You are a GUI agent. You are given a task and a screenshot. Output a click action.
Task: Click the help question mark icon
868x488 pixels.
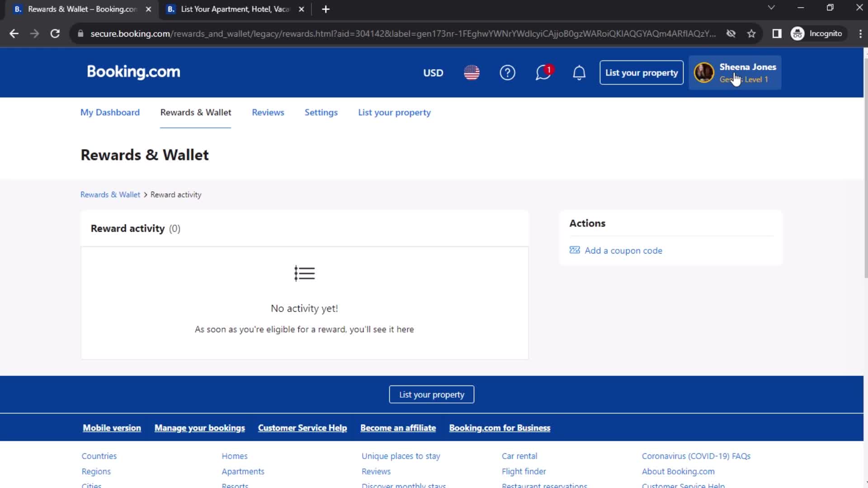tap(508, 73)
